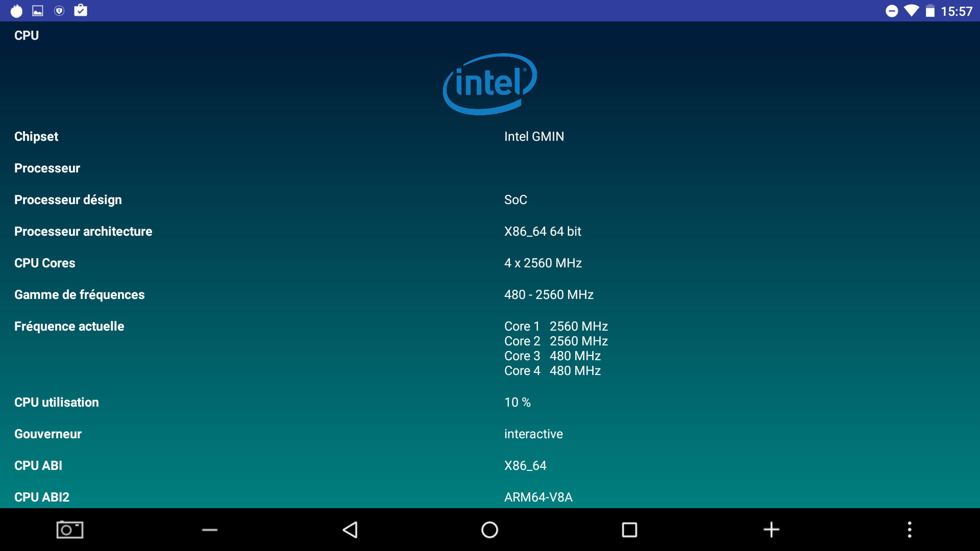Tap the battery icon in status bar
This screenshot has width=980, height=551.
coord(930,11)
